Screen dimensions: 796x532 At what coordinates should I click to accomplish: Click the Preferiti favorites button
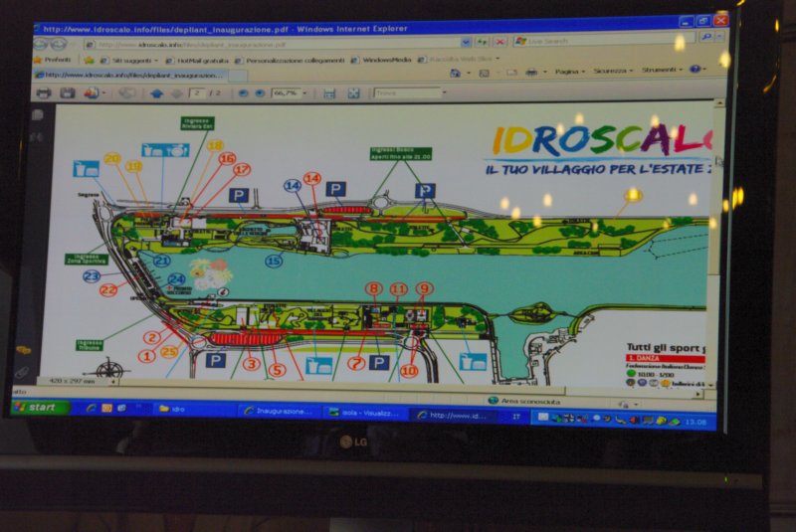(53, 60)
